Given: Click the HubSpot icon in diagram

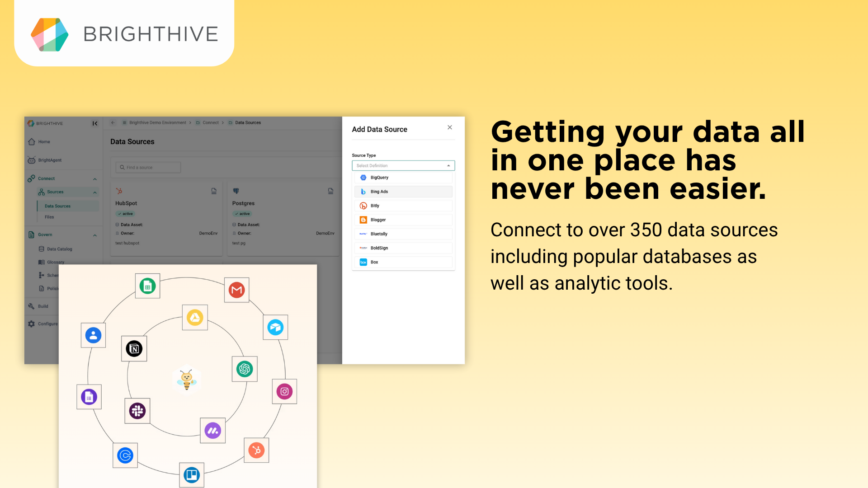Looking at the screenshot, I should (256, 450).
